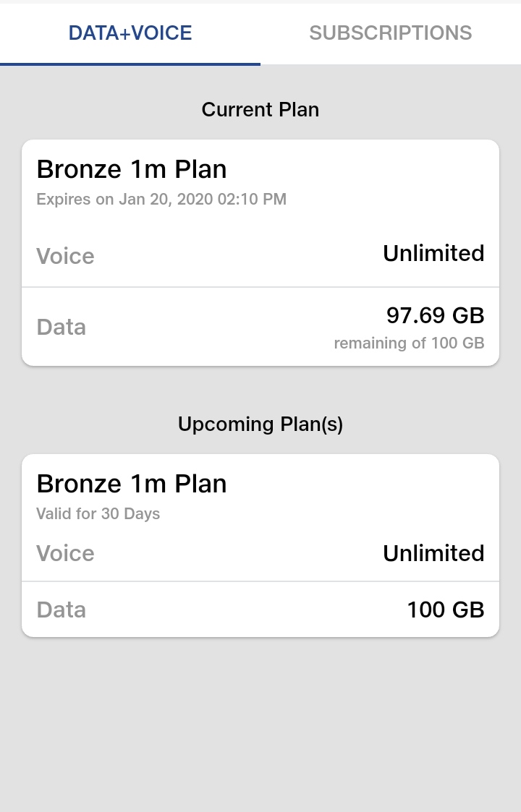The width and height of the screenshot is (521, 812).
Task: Click the Upcoming Plan(s) section heading
Action: [260, 424]
